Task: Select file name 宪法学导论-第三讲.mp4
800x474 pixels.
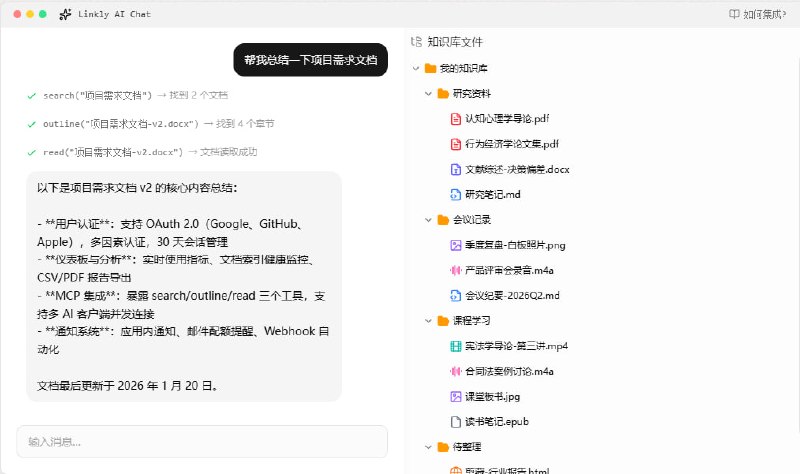Action: click(x=516, y=346)
